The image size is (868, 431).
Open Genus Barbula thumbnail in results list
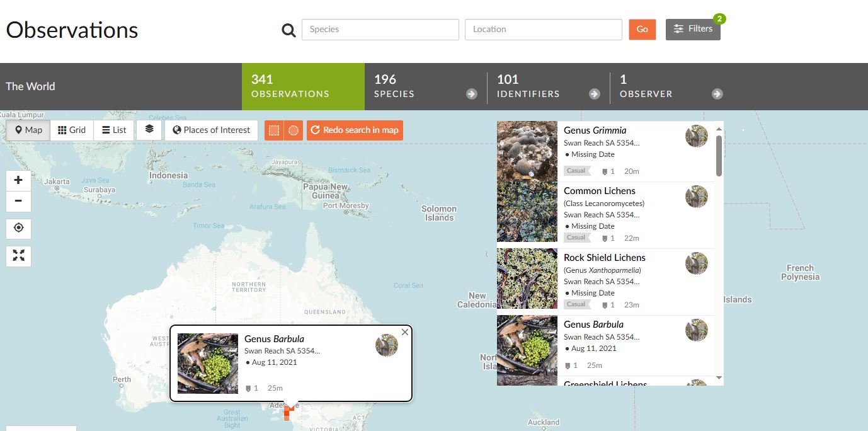tap(527, 345)
